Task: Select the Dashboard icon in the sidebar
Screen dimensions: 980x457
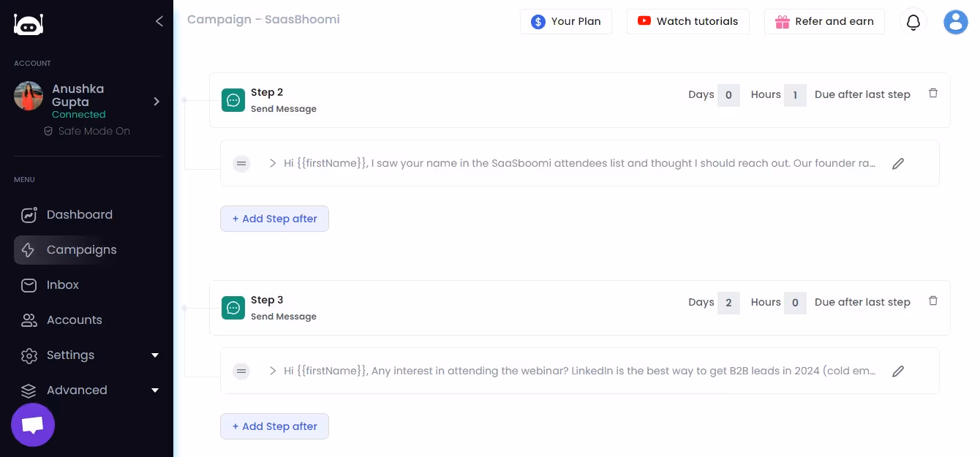Action: tap(29, 215)
